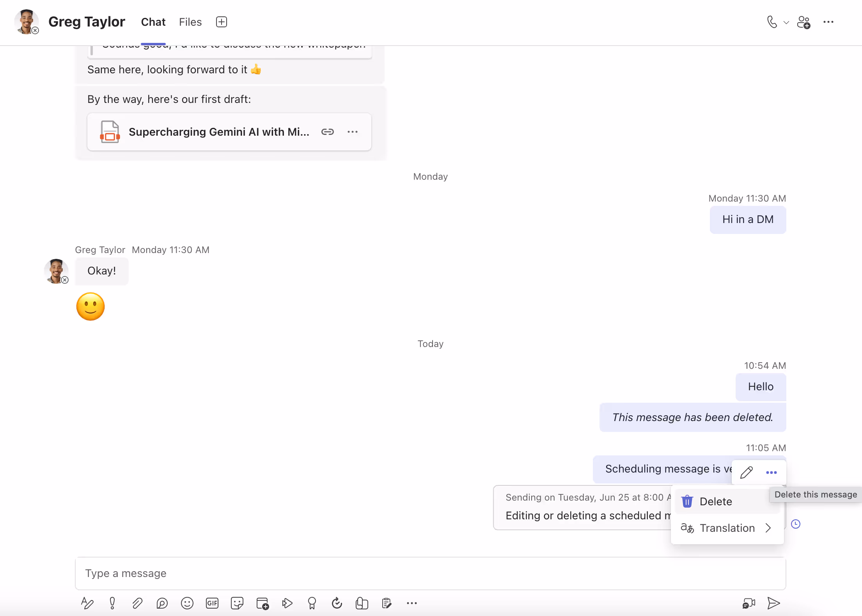Click the Praise badge icon

(312, 603)
